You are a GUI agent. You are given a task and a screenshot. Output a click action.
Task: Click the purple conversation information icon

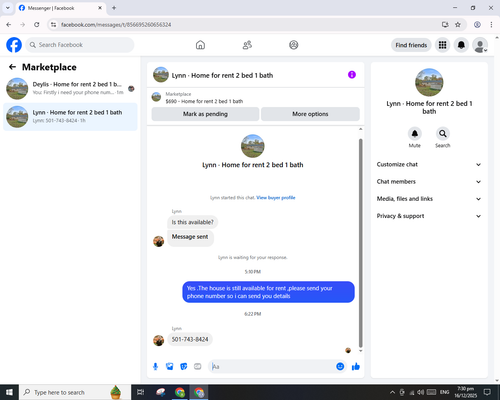click(352, 75)
